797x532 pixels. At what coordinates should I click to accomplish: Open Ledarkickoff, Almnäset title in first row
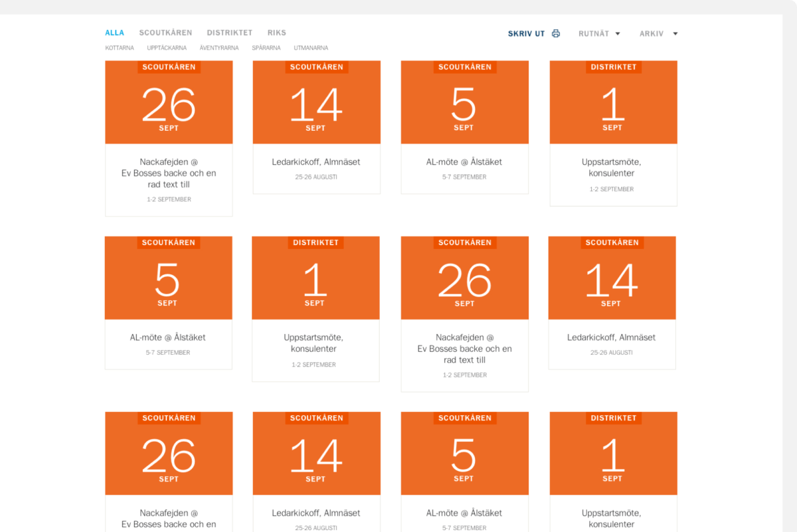[x=316, y=162]
